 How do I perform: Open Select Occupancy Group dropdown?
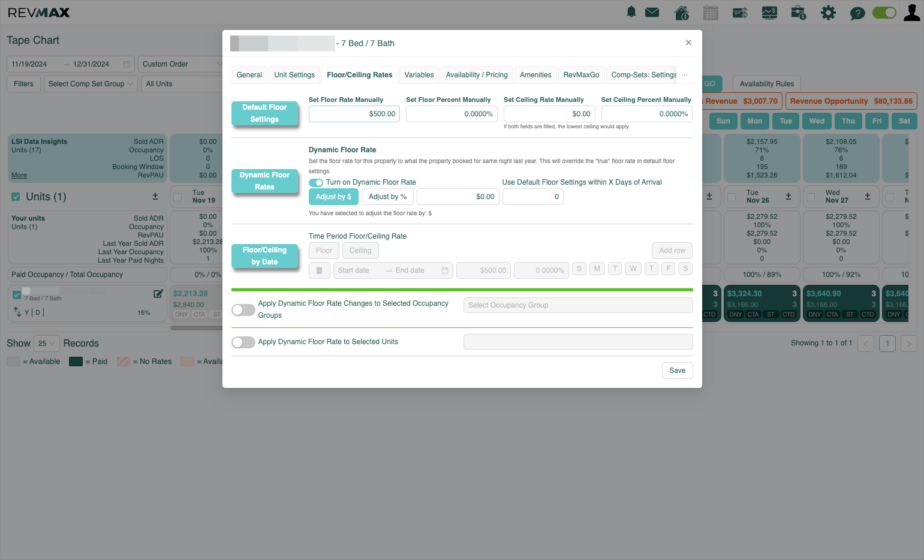(x=578, y=305)
